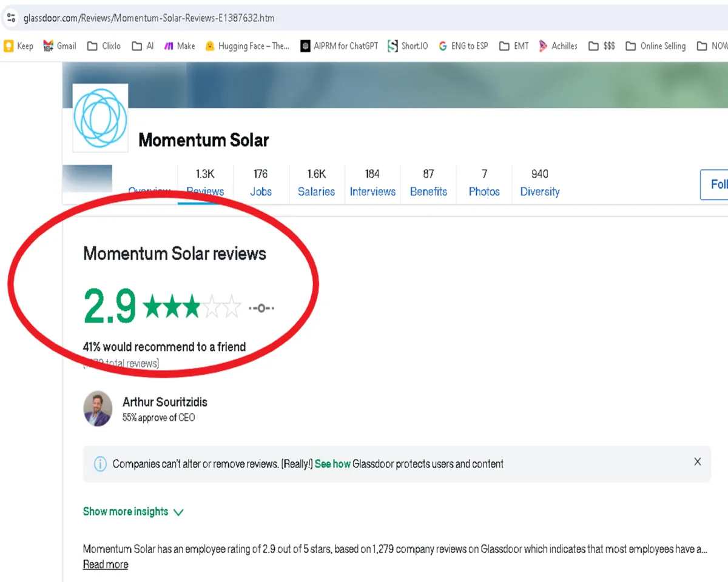Switch to the Photos tab
The width and height of the screenshot is (728, 582).
[x=484, y=182]
